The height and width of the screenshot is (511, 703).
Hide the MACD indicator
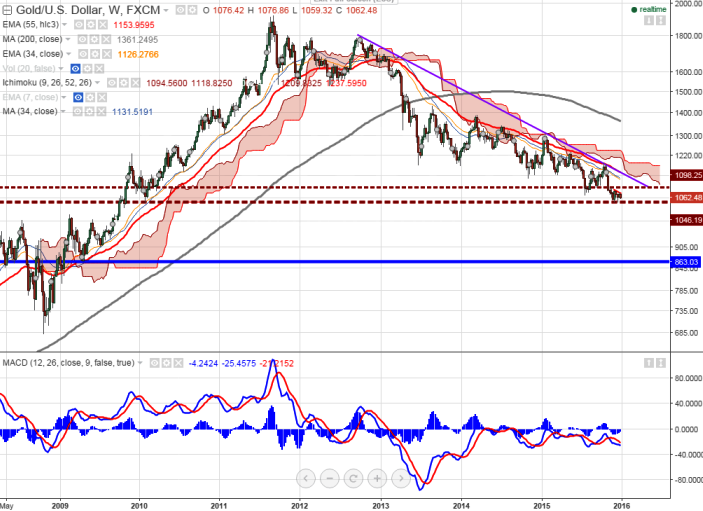(x=154, y=363)
